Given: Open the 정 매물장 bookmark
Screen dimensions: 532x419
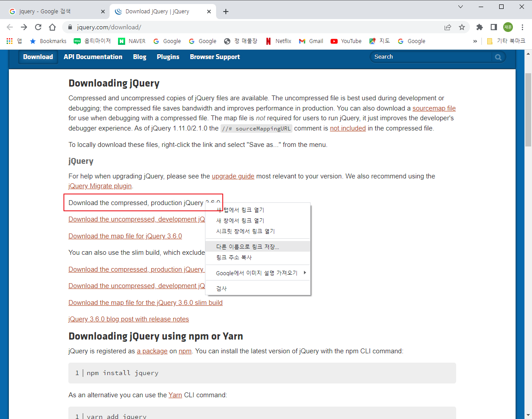Looking at the screenshot, I should 240,41.
